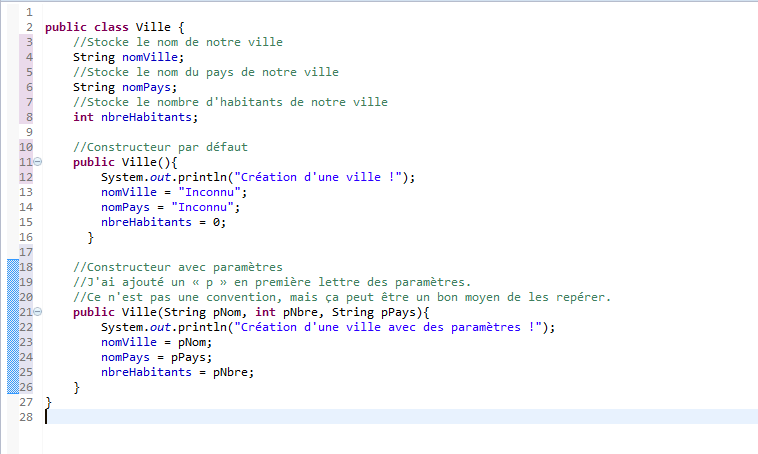The image size is (758, 454).
Task: Click line number 2 in the gutter
Action: [30, 27]
